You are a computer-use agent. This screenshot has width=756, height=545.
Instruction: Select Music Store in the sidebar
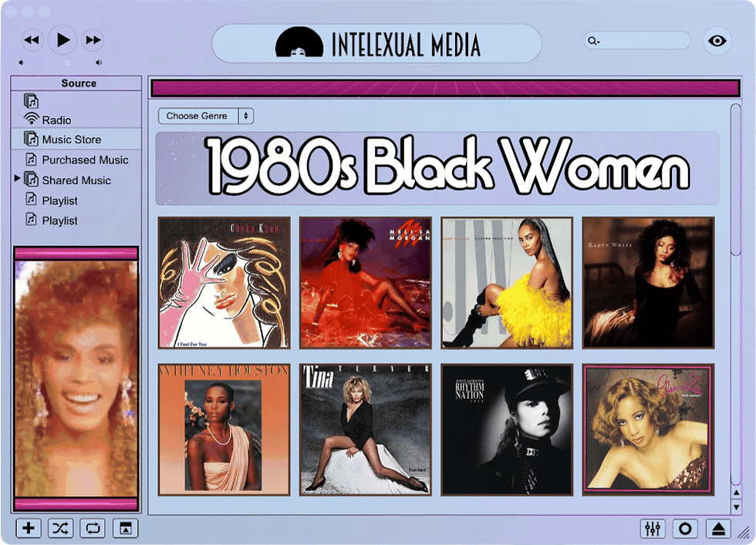click(76, 140)
